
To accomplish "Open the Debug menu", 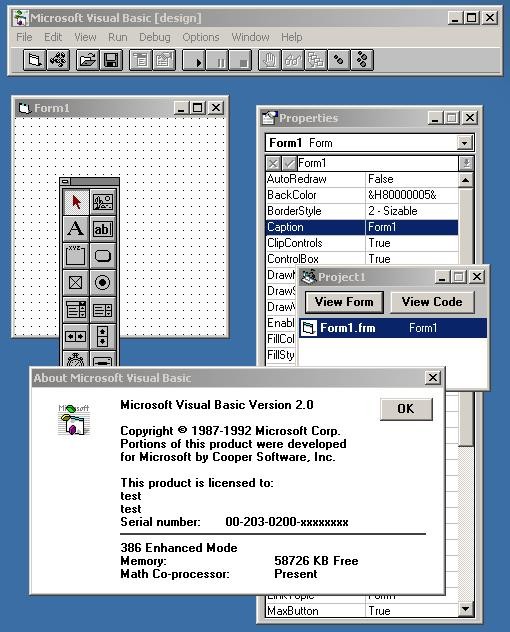I will pyautogui.click(x=154, y=37).
